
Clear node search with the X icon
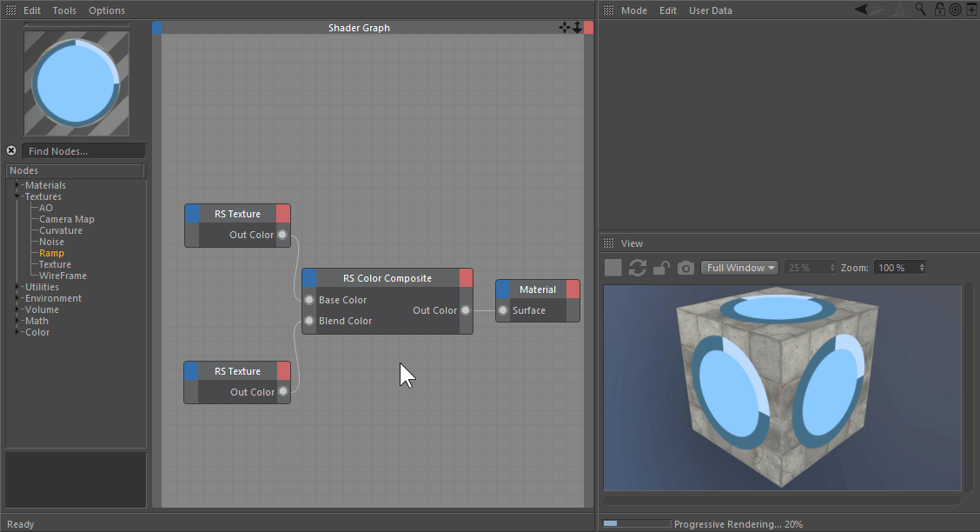pos(11,150)
